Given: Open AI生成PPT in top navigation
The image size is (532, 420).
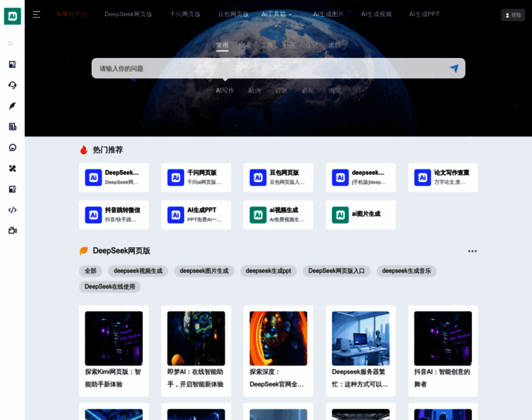Looking at the screenshot, I should point(424,14).
